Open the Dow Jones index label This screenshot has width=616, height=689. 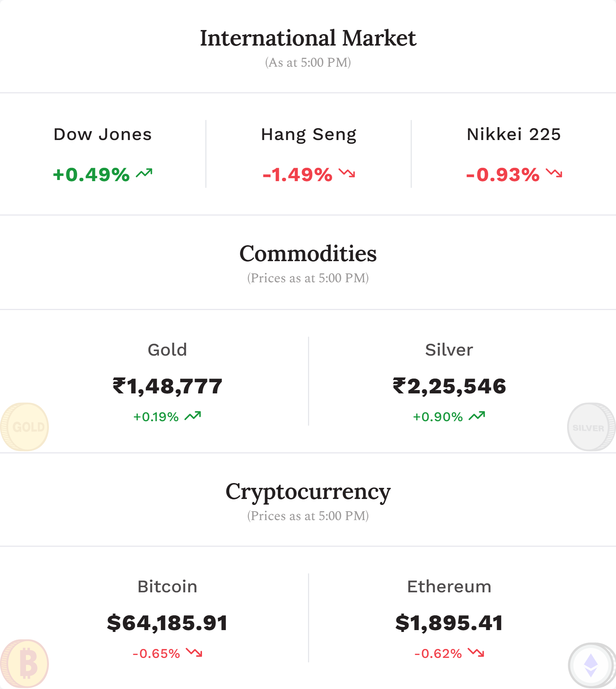coord(103,134)
